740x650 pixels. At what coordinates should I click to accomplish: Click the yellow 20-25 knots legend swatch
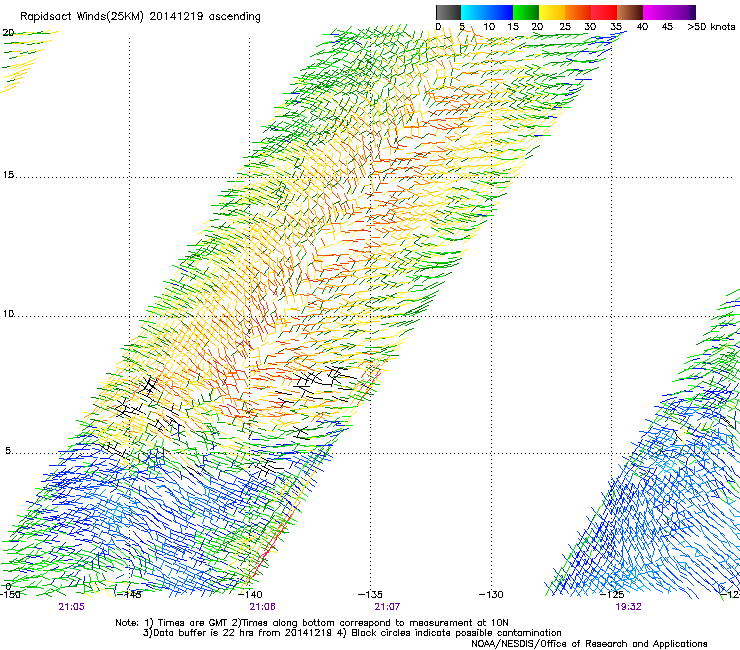pos(552,12)
